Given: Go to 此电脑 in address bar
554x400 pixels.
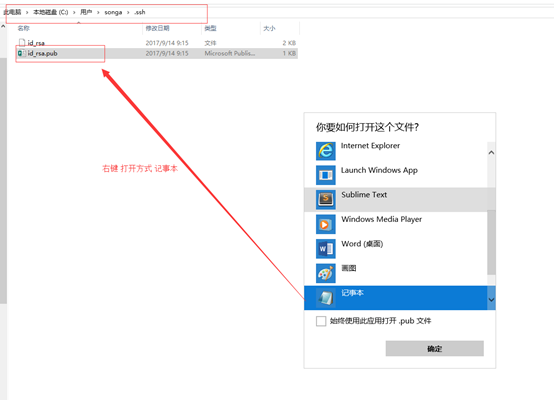Looking at the screenshot, I should pos(12,12).
